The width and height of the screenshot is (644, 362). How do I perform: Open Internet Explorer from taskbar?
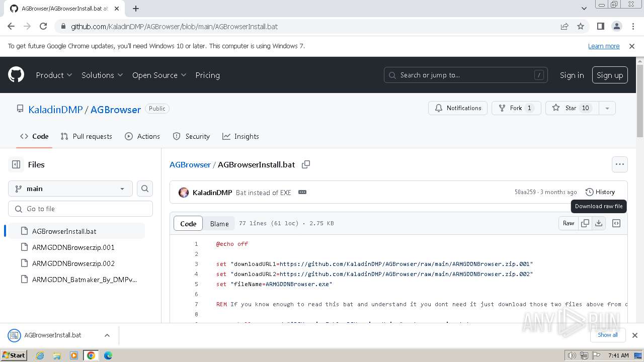pyautogui.click(x=40, y=355)
